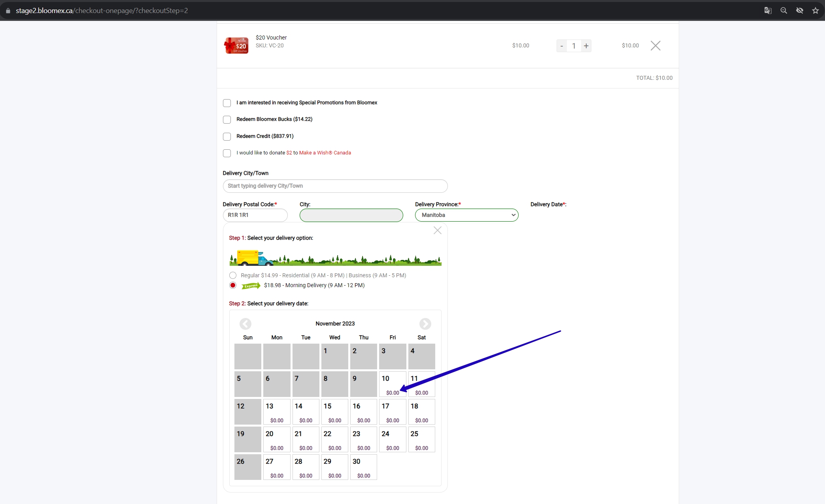825x504 pixels.
Task: Click the $20 Voucher product thumbnail
Action: 236,45
